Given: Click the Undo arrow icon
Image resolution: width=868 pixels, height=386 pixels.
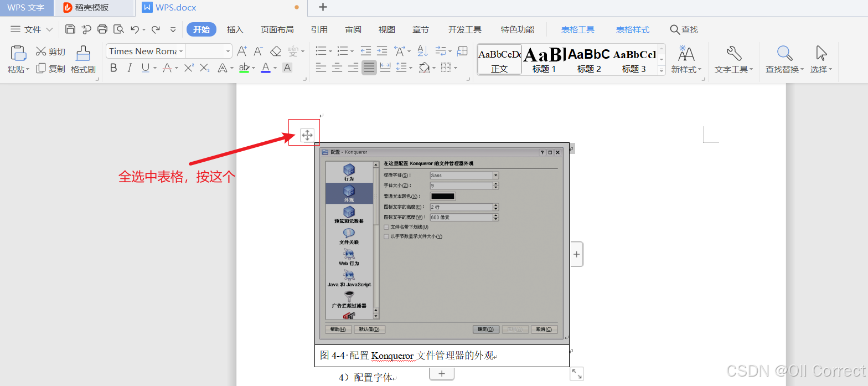Looking at the screenshot, I should pos(135,29).
